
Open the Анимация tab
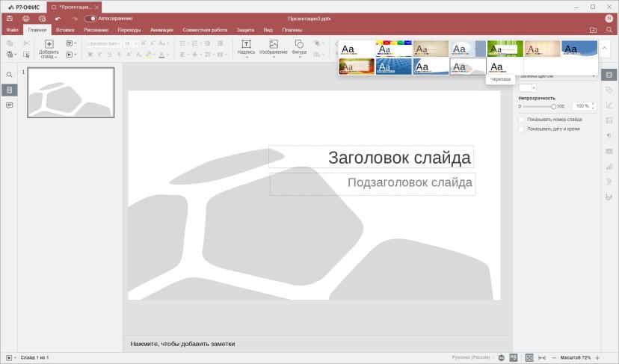point(161,30)
